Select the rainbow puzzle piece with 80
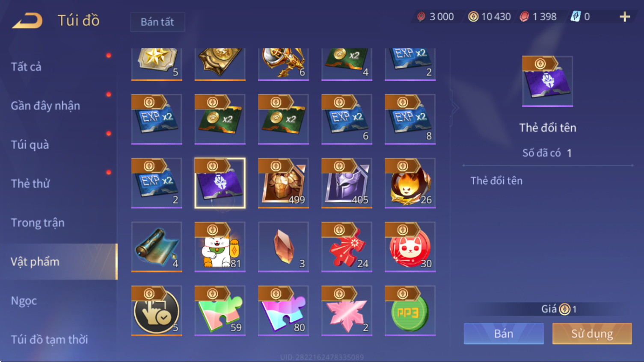The height and width of the screenshot is (362, 644). pyautogui.click(x=283, y=311)
